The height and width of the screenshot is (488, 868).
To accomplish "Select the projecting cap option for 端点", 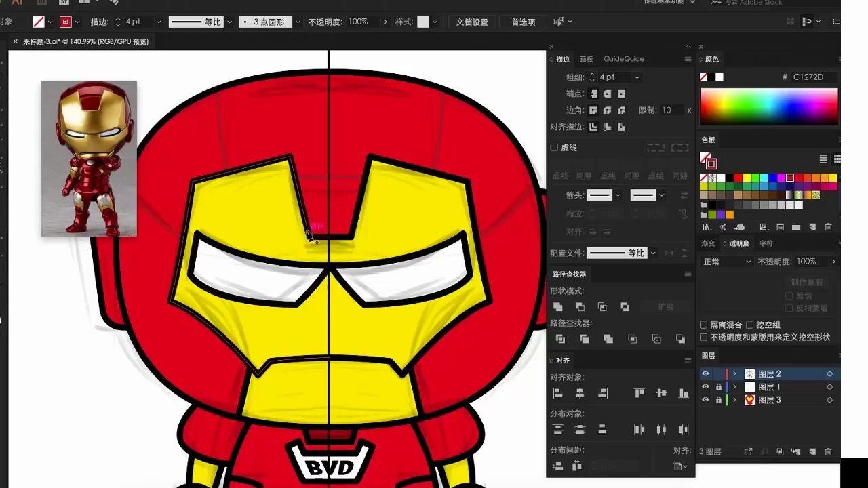I will click(x=621, y=94).
